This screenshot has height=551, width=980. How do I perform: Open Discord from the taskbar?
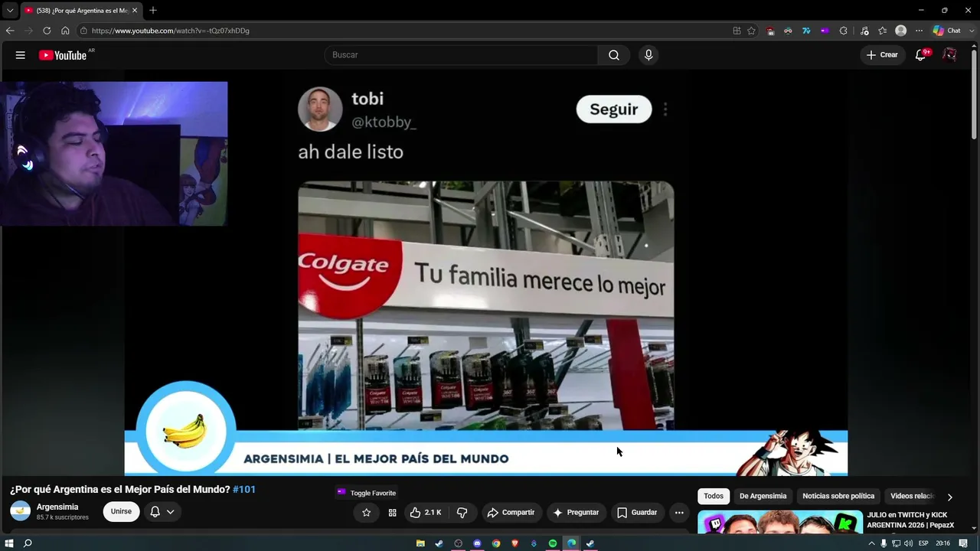pos(477,543)
